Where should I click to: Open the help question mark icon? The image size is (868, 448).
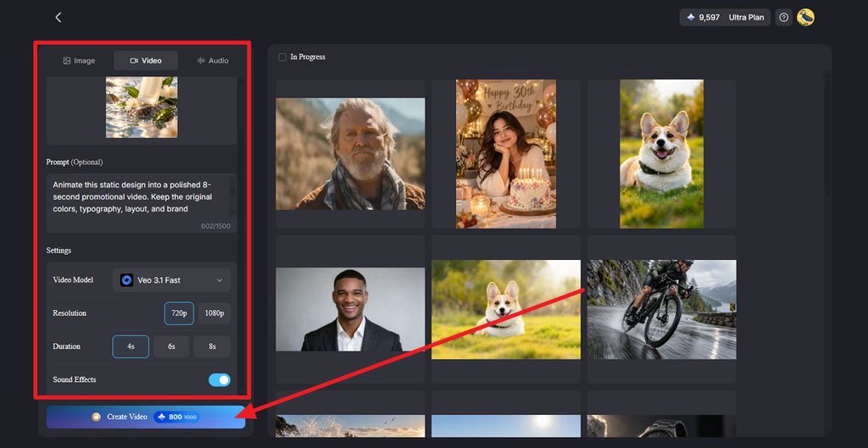[783, 17]
